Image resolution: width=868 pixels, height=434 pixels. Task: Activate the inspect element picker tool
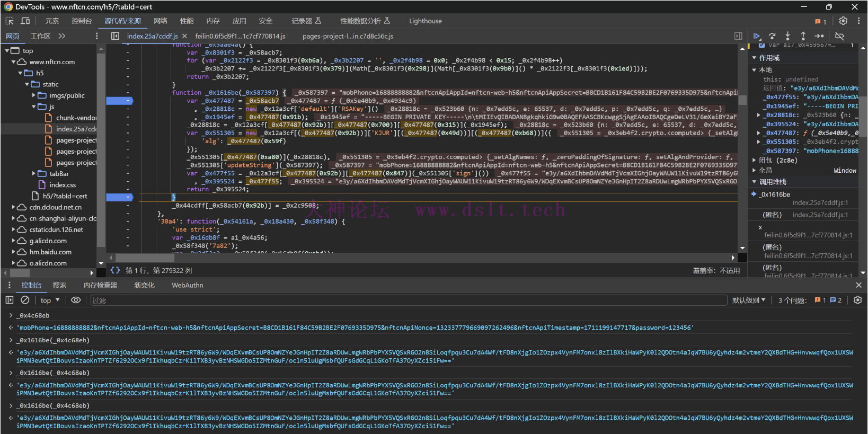pos(10,21)
